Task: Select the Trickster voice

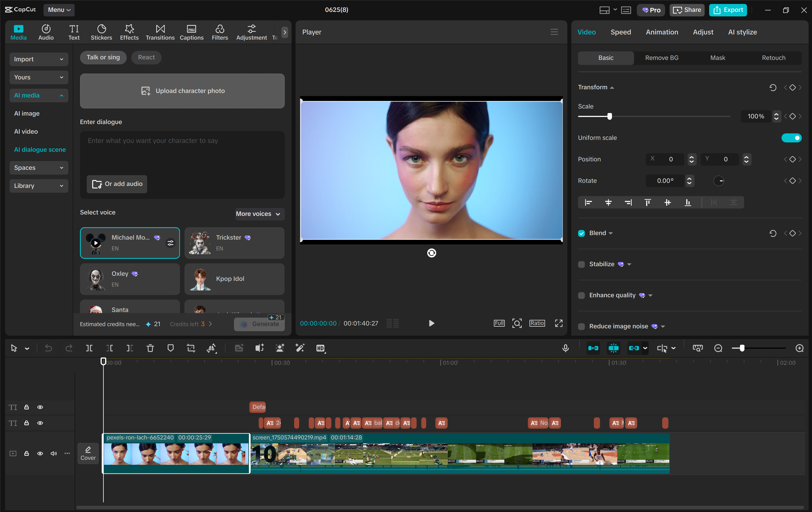Action: point(234,243)
